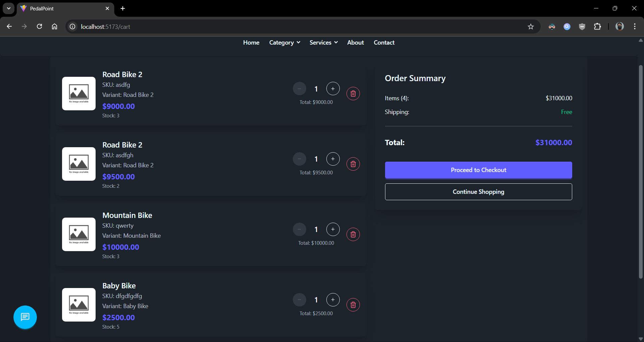644x342 pixels.
Task: Click the trash icon for Baby Bike
Action: point(353,305)
